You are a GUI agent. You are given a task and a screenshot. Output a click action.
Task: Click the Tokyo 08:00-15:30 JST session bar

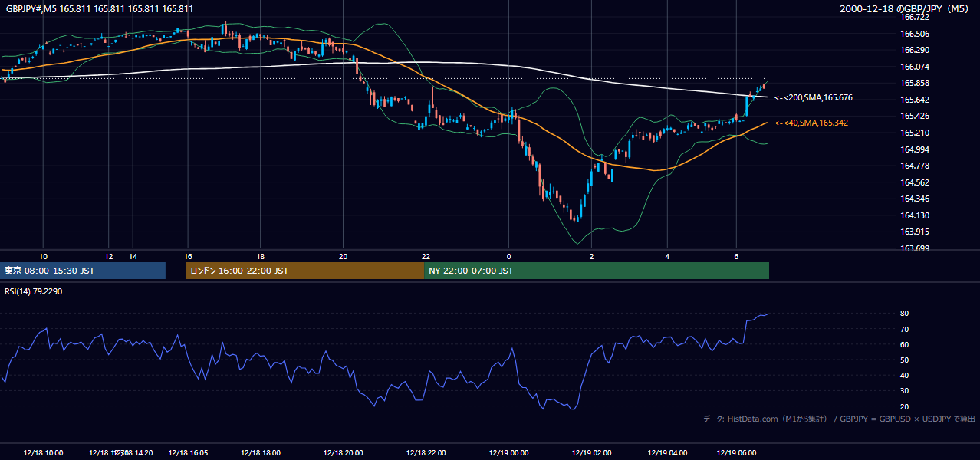point(83,271)
